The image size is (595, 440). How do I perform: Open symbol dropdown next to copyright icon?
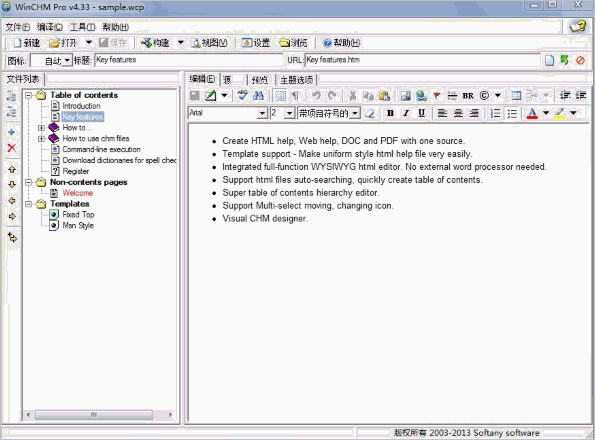(x=497, y=96)
